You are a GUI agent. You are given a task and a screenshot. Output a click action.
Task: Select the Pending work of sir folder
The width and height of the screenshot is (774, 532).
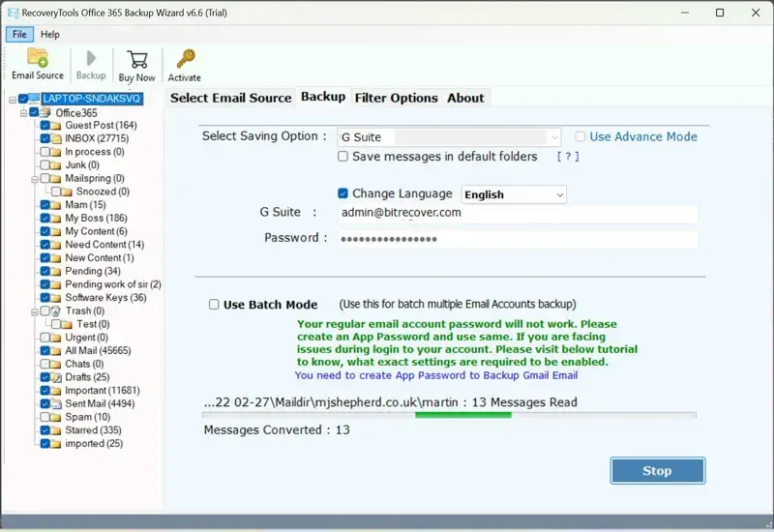[x=113, y=284]
